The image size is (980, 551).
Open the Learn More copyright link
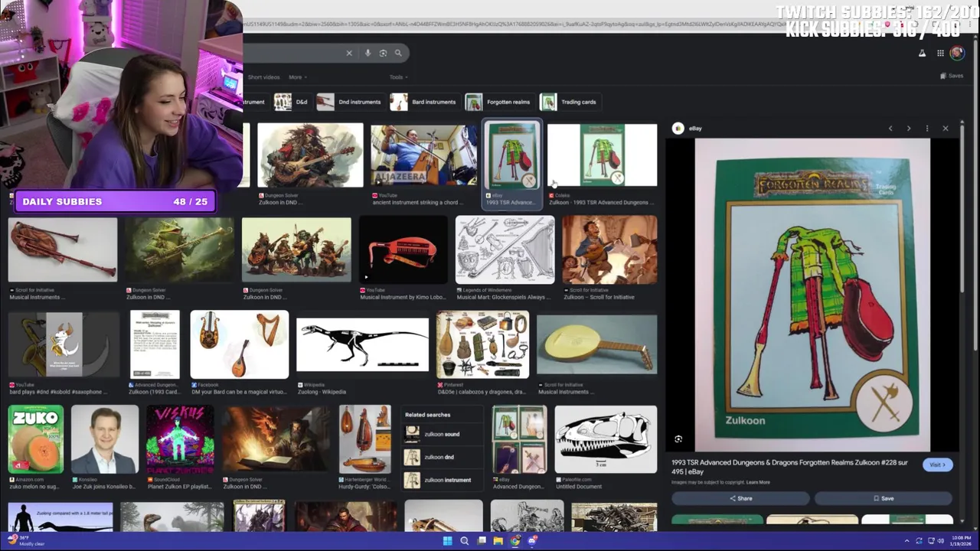(x=758, y=482)
